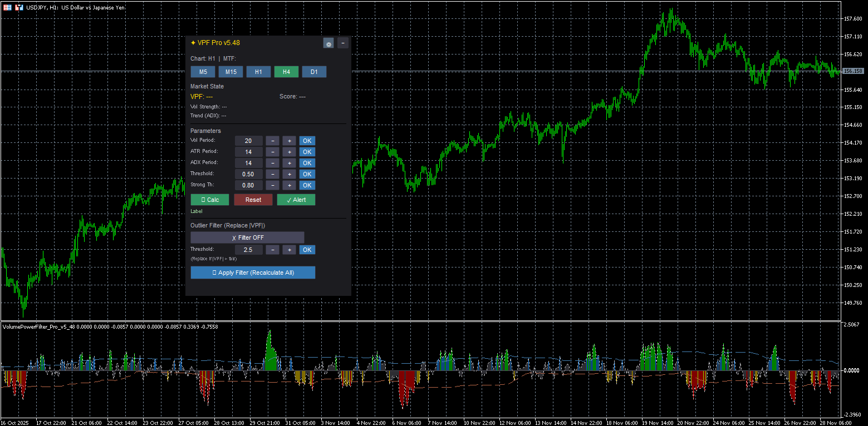Click the Outlier Filter section heading

pyautogui.click(x=228, y=225)
